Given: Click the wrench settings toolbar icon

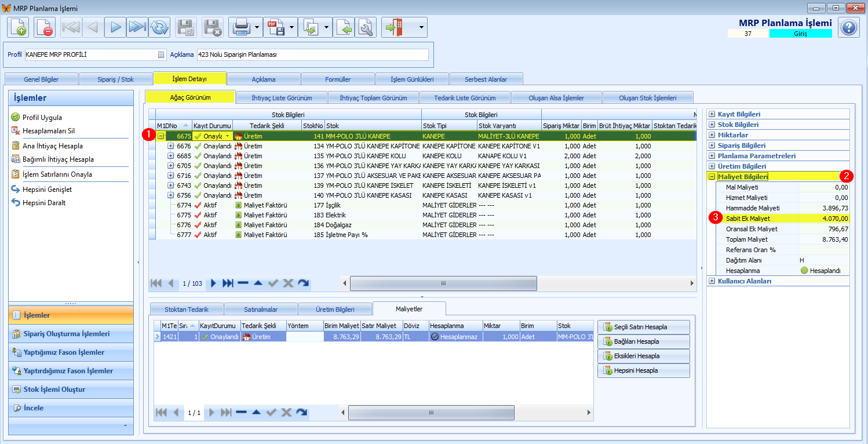Looking at the screenshot, I should (x=366, y=27).
